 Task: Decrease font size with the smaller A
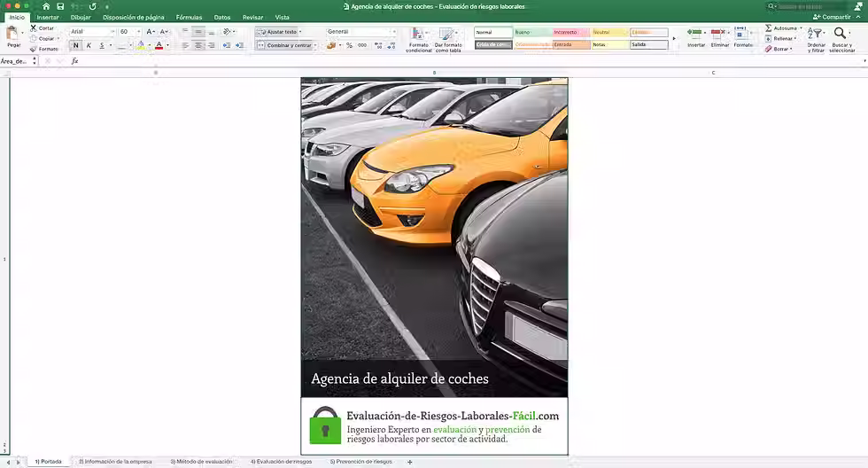(164, 32)
